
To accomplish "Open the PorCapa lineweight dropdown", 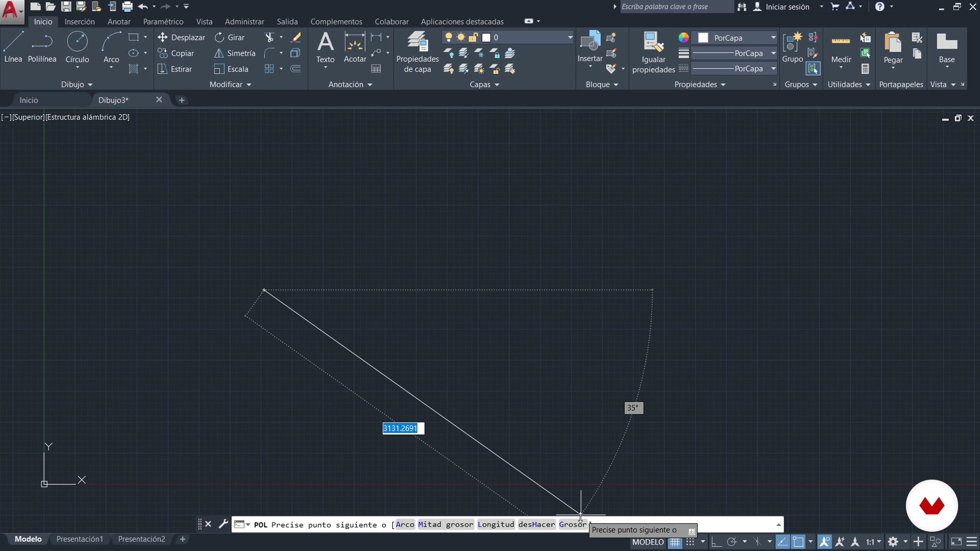I will (x=773, y=53).
